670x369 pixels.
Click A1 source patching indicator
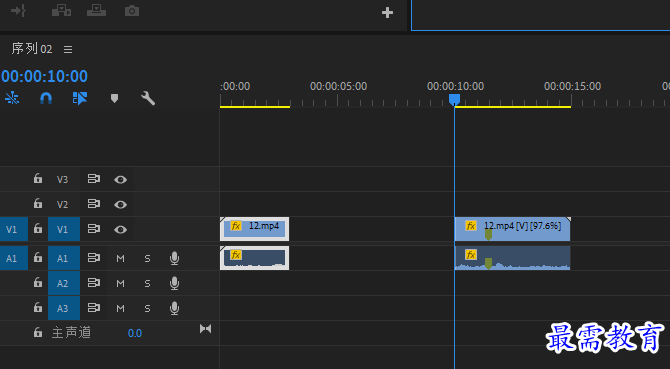tap(14, 258)
